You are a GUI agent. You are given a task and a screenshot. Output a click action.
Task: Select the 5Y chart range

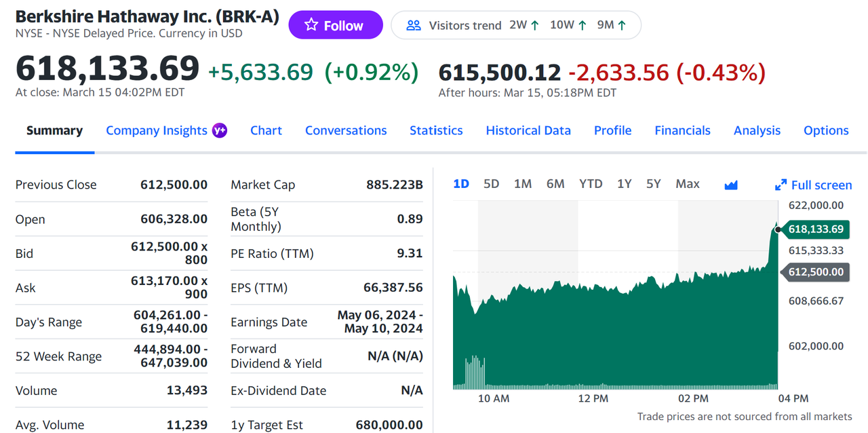653,184
